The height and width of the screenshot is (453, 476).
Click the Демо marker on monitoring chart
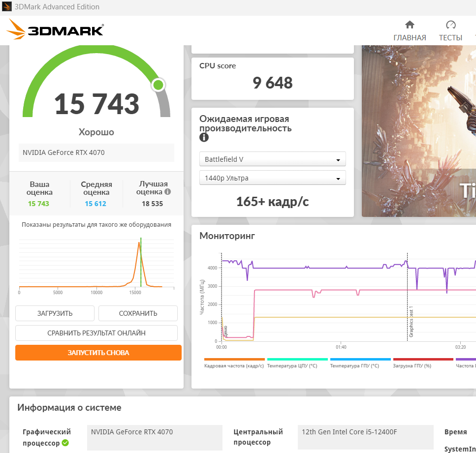point(225,332)
